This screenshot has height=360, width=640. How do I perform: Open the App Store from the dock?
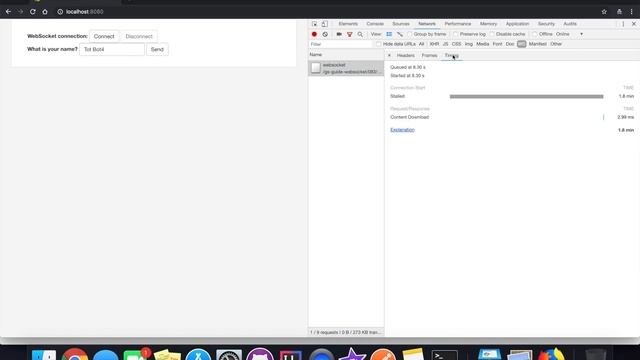[x=198, y=354]
